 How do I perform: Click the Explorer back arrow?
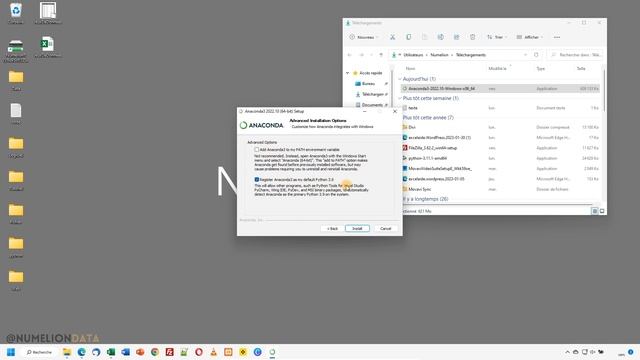350,55
